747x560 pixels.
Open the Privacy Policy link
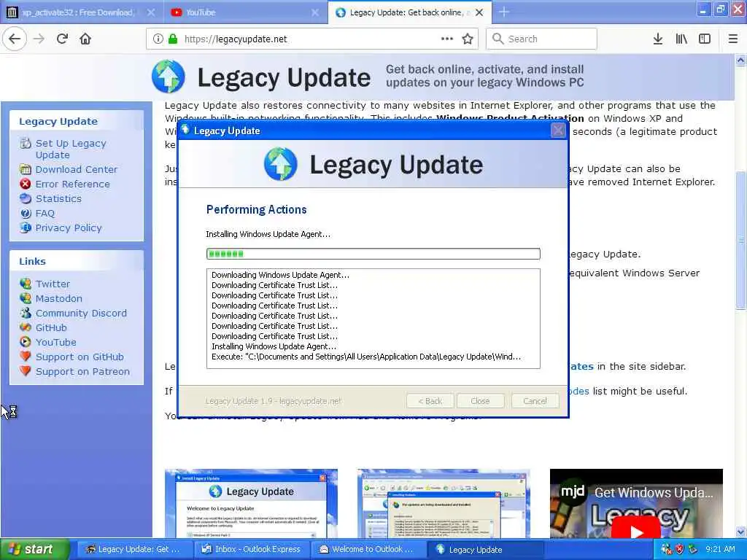pos(69,228)
